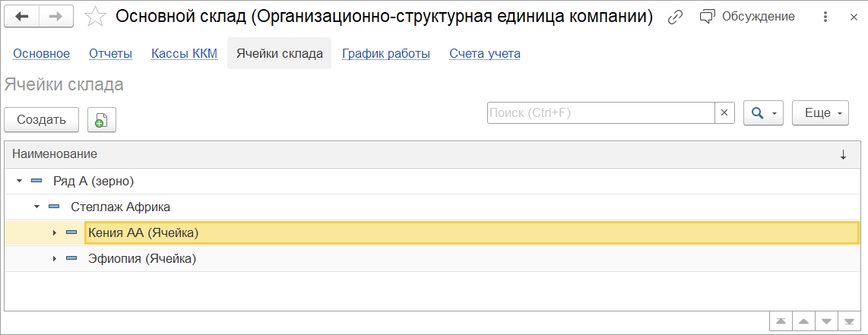The image size is (868, 335).
Task: Copy link using chain icon
Action: pyautogui.click(x=674, y=17)
